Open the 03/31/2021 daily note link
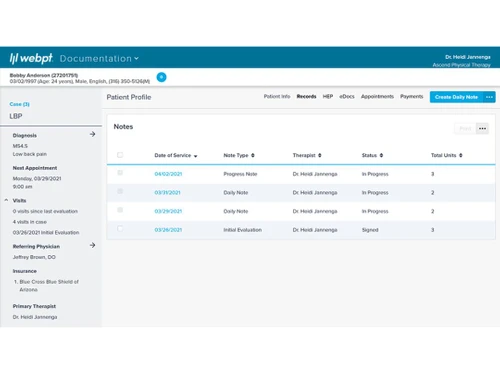Viewport: 500px width, 375px height. tap(167, 193)
